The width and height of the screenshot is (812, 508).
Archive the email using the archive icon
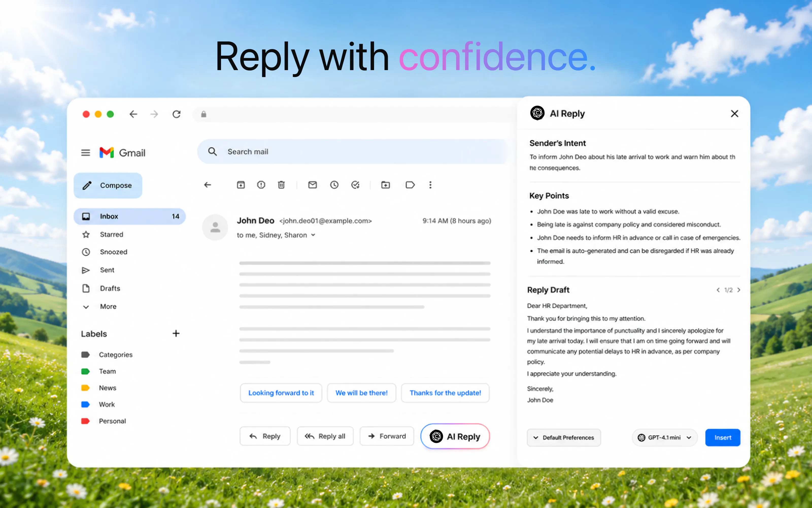pos(241,185)
